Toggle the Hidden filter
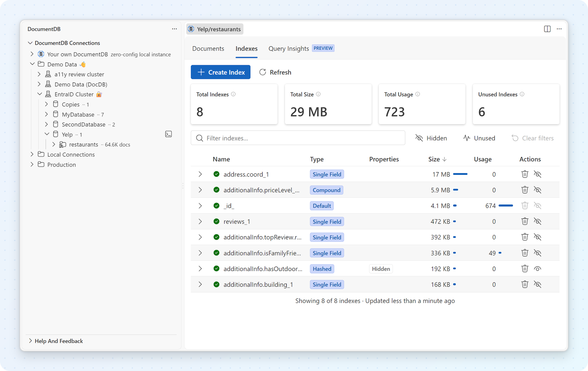This screenshot has width=588, height=371. pos(431,138)
